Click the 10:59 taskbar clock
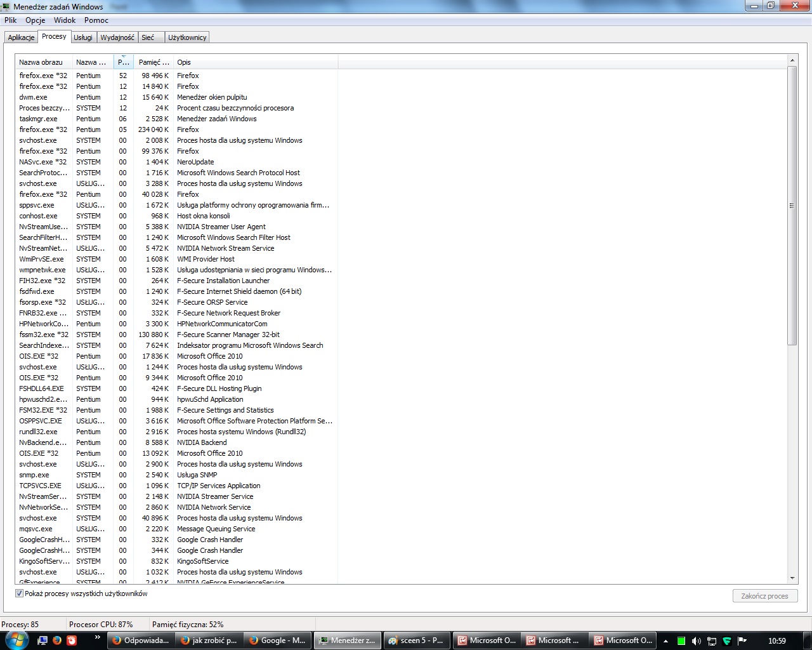Viewport: 812px width, 650px height. (x=776, y=641)
